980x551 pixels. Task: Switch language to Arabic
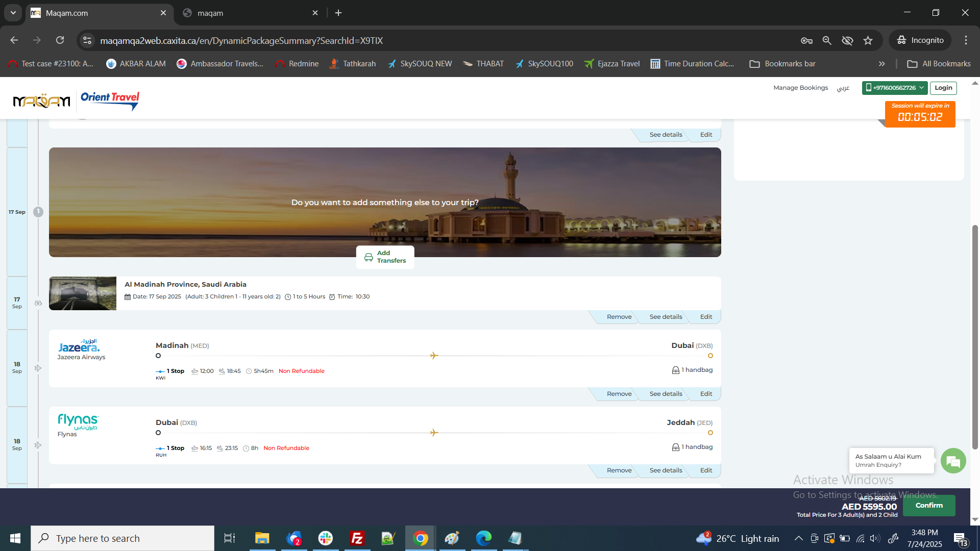click(843, 88)
